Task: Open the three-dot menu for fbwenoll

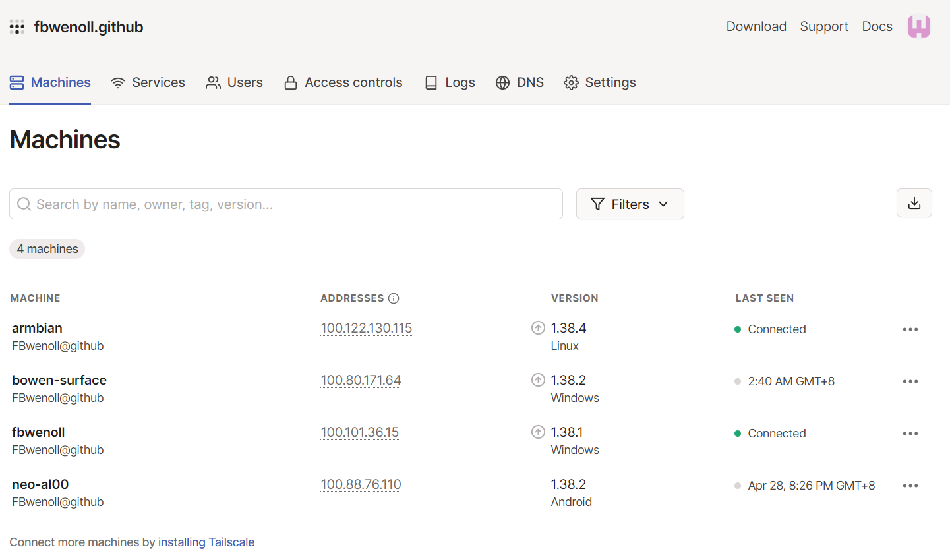Action: pyautogui.click(x=910, y=434)
